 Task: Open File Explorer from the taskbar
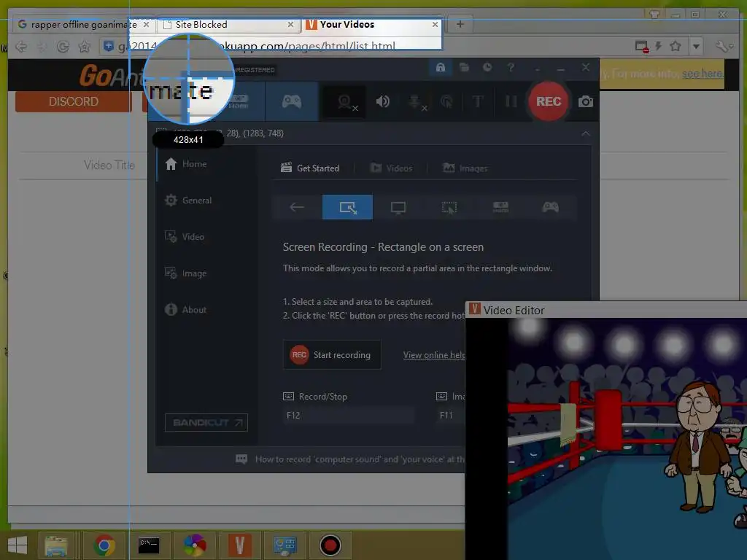(x=55, y=545)
